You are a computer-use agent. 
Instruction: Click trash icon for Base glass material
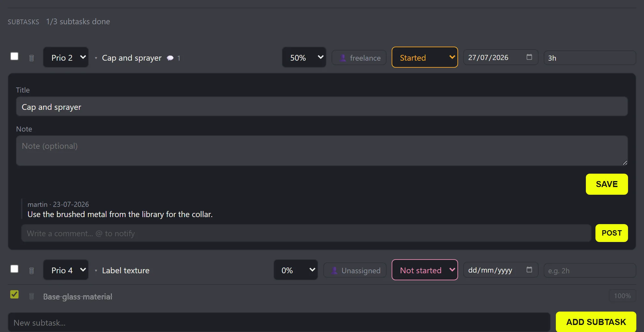(32, 297)
